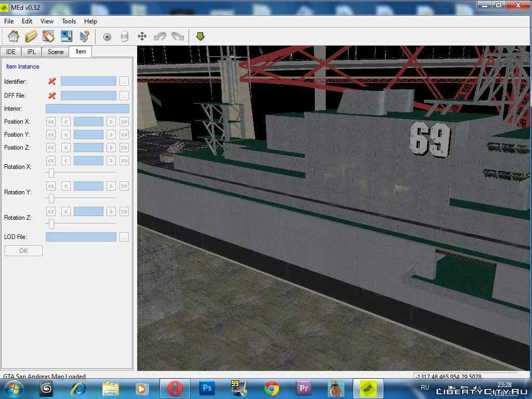Click the Position Y value field
The image size is (532, 399).
[x=88, y=135]
